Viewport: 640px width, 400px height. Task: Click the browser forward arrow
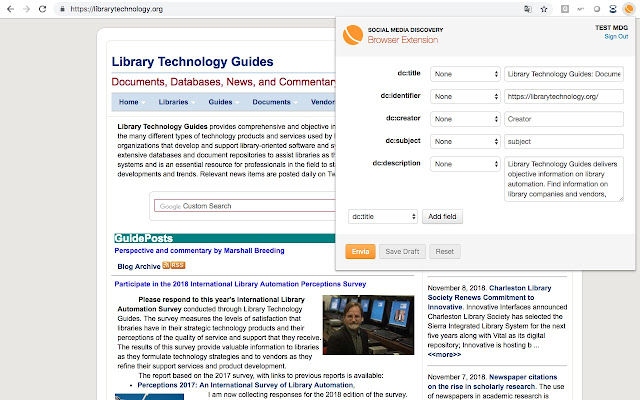(x=27, y=9)
